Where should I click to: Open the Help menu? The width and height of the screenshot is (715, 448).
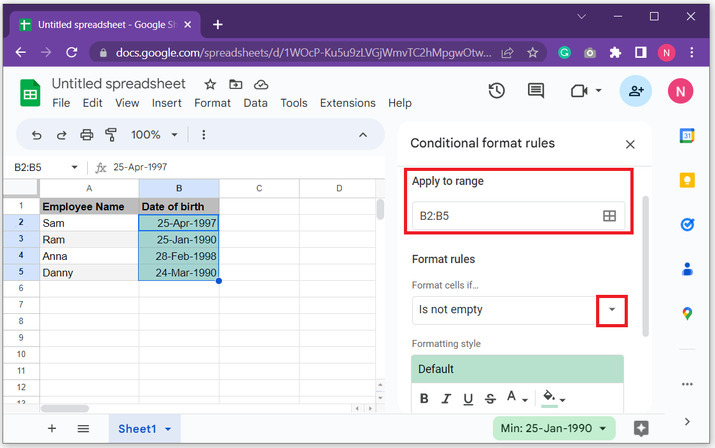click(400, 103)
